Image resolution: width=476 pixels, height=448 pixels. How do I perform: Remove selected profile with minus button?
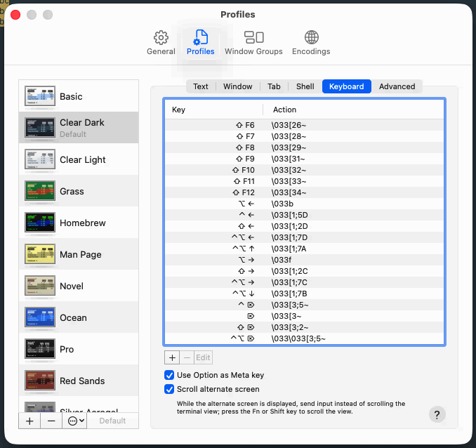51,421
